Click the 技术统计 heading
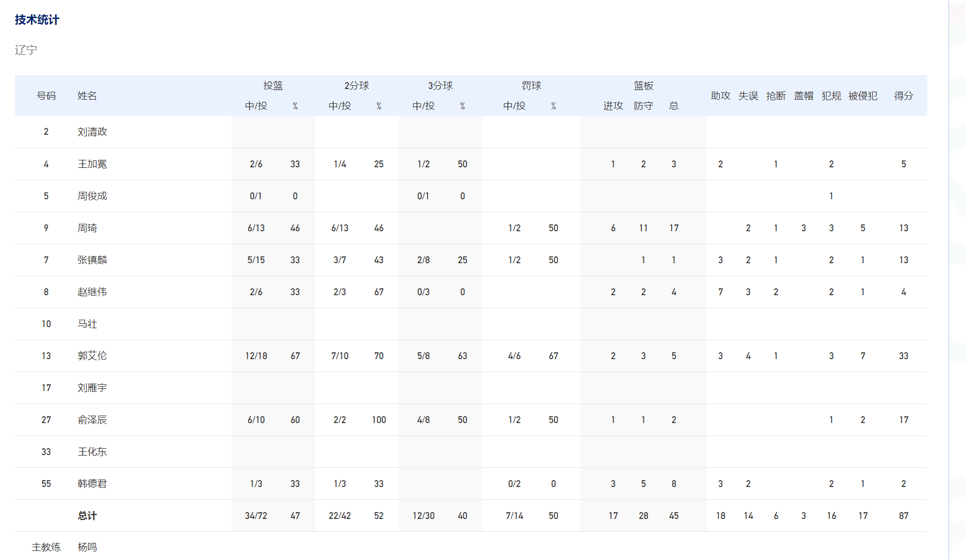965x560 pixels. tap(37, 20)
